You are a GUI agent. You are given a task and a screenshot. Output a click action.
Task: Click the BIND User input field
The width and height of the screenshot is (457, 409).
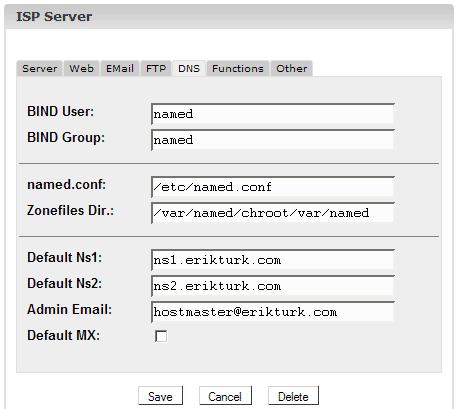(273, 114)
